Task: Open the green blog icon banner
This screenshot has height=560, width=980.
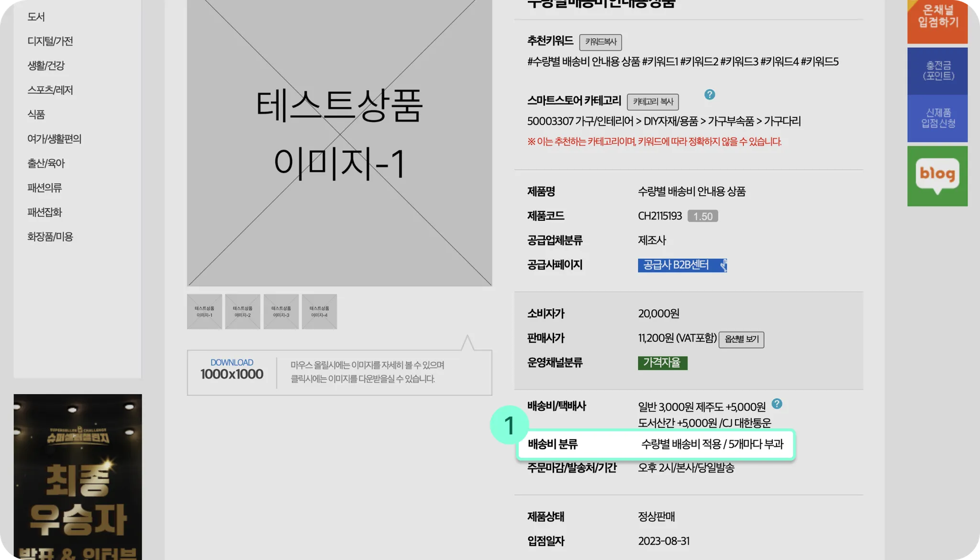Action: pos(937,176)
